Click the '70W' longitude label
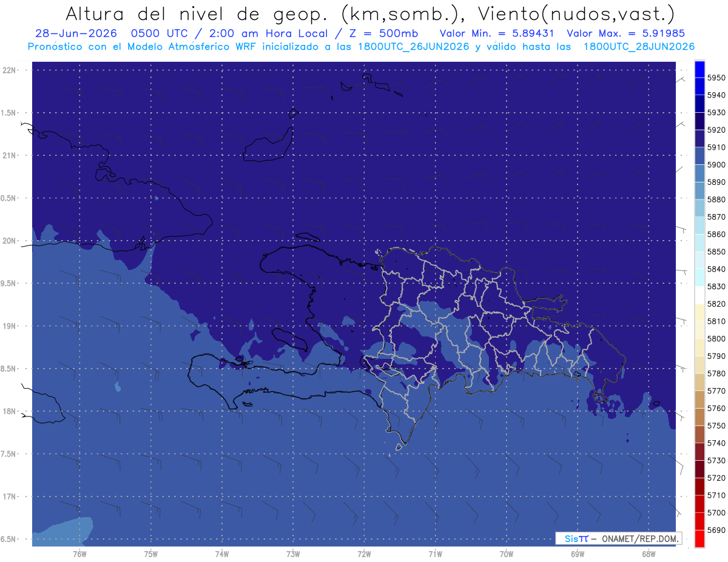728x562 pixels. point(507,554)
